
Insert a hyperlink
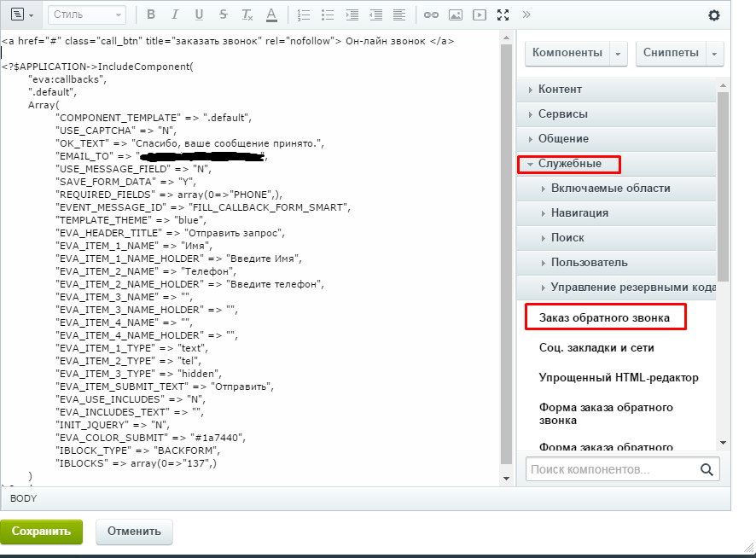tap(432, 15)
